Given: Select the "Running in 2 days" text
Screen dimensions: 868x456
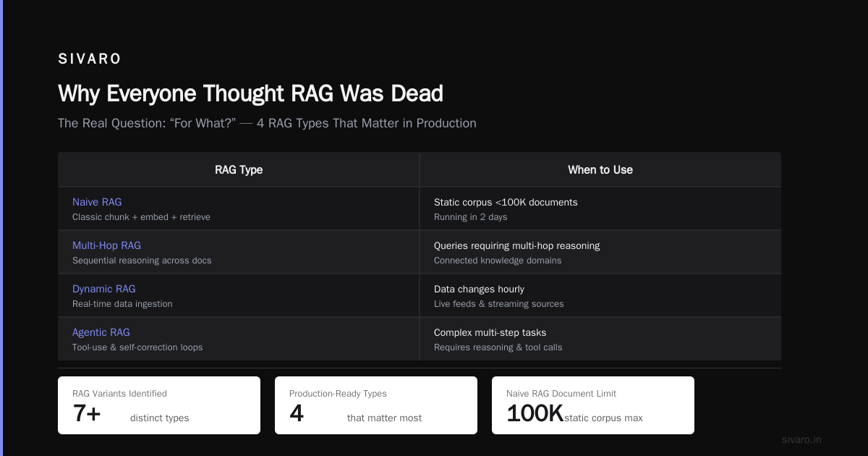Looking at the screenshot, I should [471, 217].
